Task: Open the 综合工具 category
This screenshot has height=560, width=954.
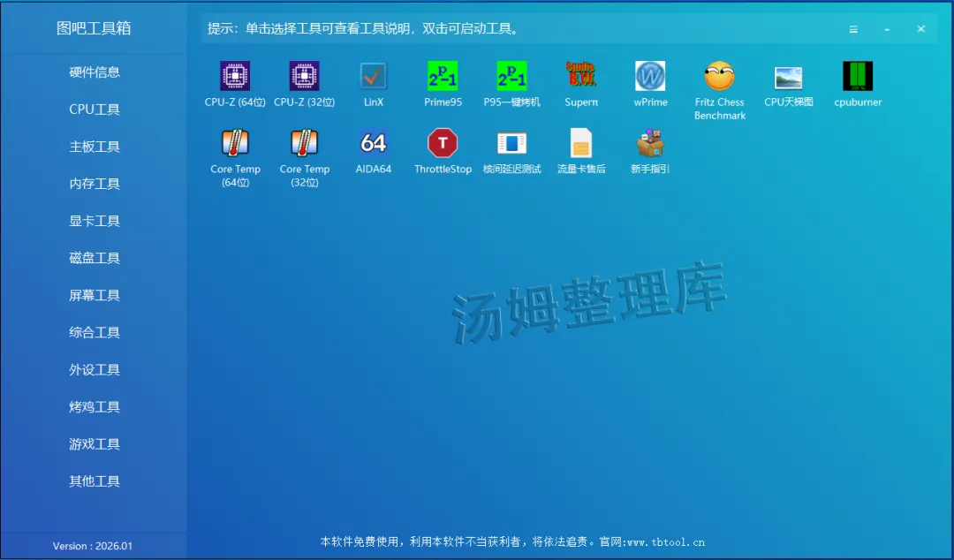Action: pyautogui.click(x=95, y=332)
